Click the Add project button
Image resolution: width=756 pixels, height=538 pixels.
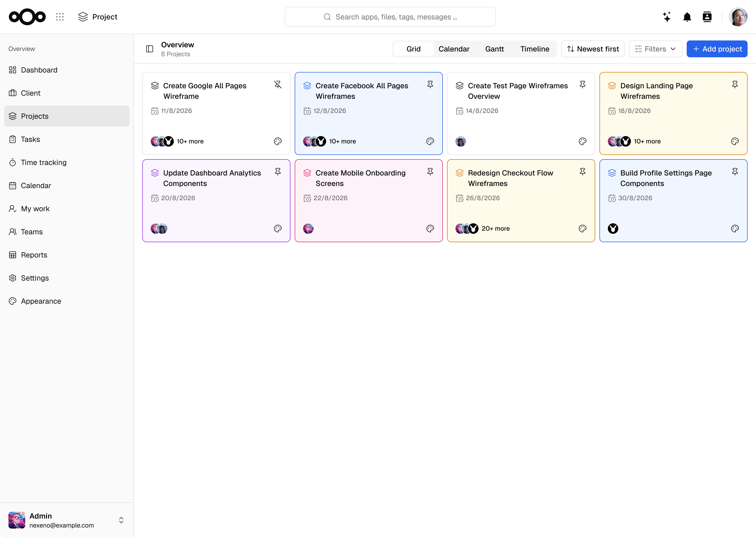tap(717, 49)
